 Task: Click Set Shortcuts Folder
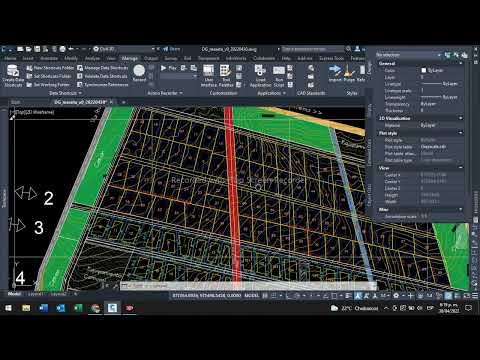click(49, 76)
